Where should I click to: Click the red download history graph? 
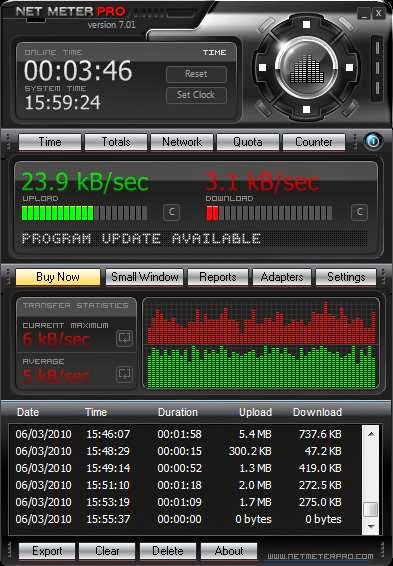[x=262, y=323]
